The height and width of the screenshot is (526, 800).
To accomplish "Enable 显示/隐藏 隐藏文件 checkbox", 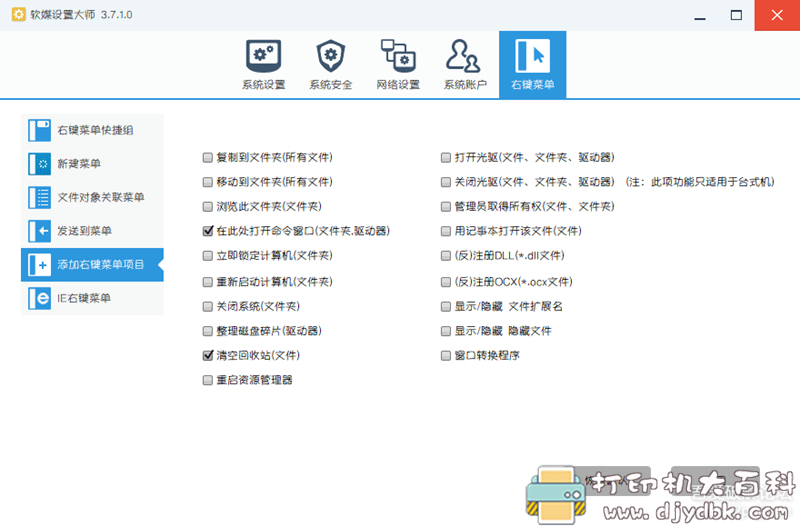I will coord(445,331).
